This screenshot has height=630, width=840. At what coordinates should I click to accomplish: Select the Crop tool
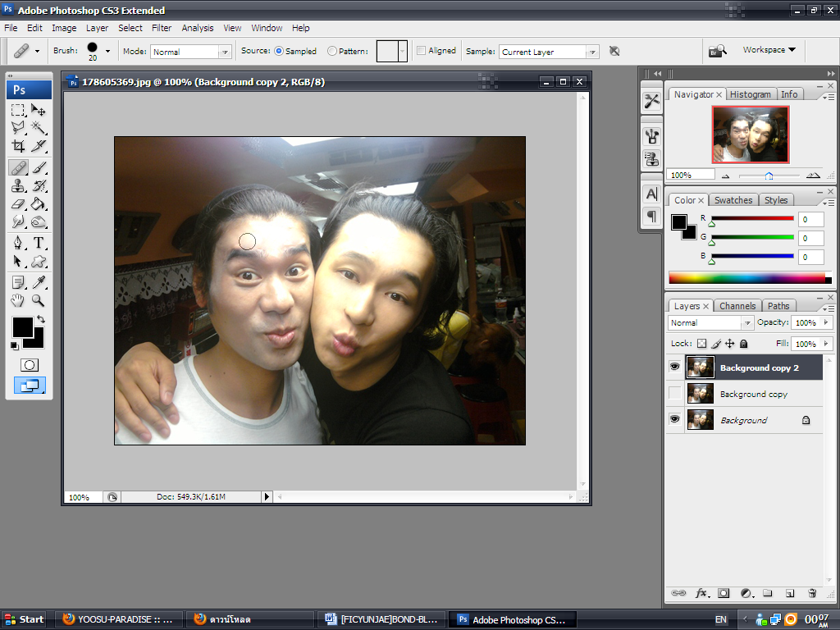tap(18, 147)
